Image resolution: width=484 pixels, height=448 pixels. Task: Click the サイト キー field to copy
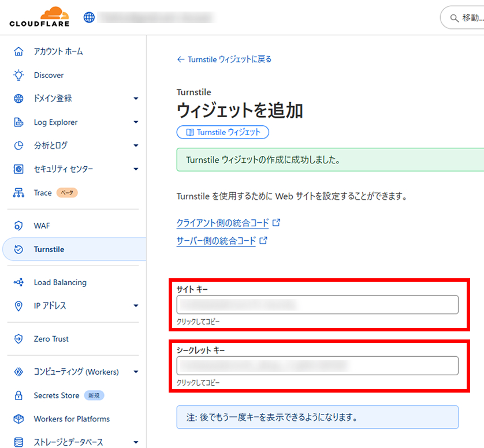click(317, 304)
